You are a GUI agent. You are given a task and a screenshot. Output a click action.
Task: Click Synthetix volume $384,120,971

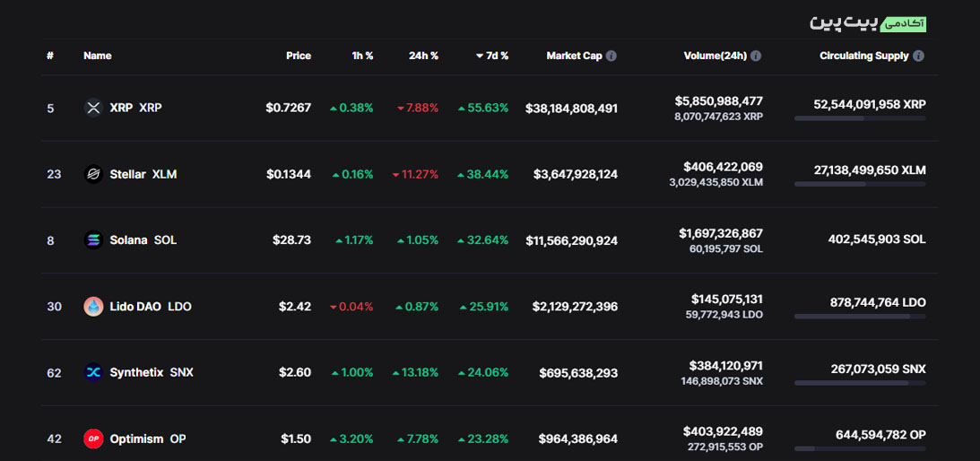point(726,365)
